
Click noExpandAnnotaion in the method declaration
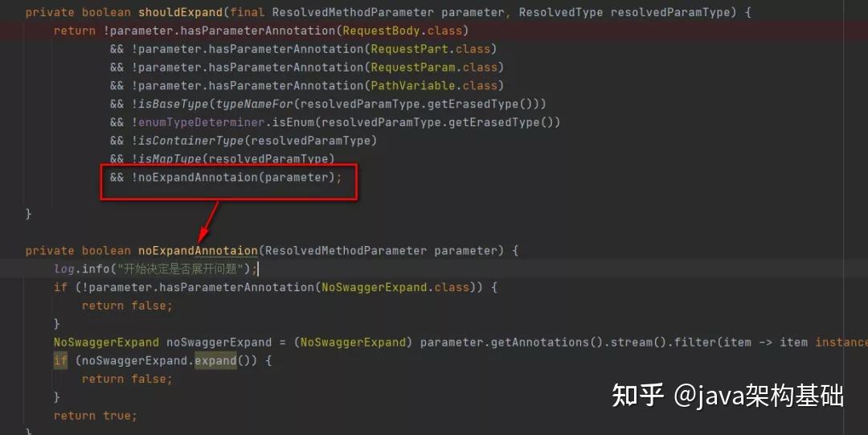click(x=198, y=251)
